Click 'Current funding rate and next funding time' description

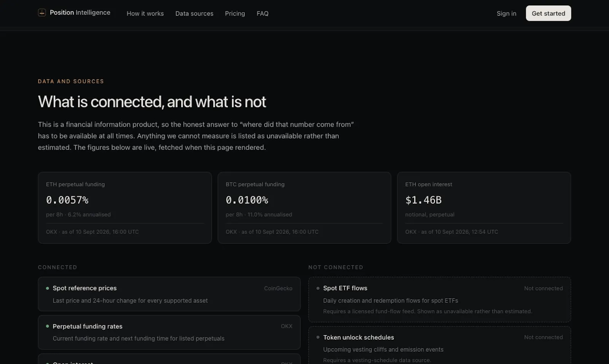[x=139, y=339]
